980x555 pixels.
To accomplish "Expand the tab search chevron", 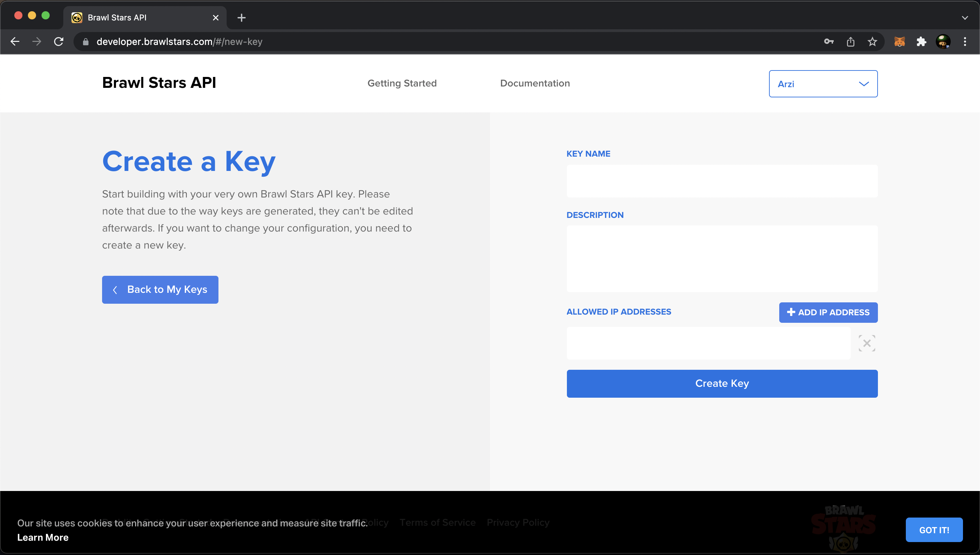I will point(965,17).
